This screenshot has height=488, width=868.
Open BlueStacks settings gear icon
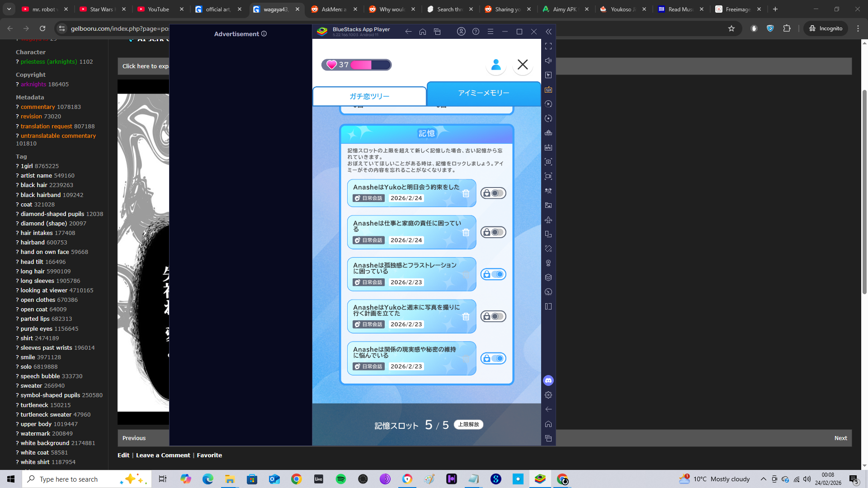[548, 395]
